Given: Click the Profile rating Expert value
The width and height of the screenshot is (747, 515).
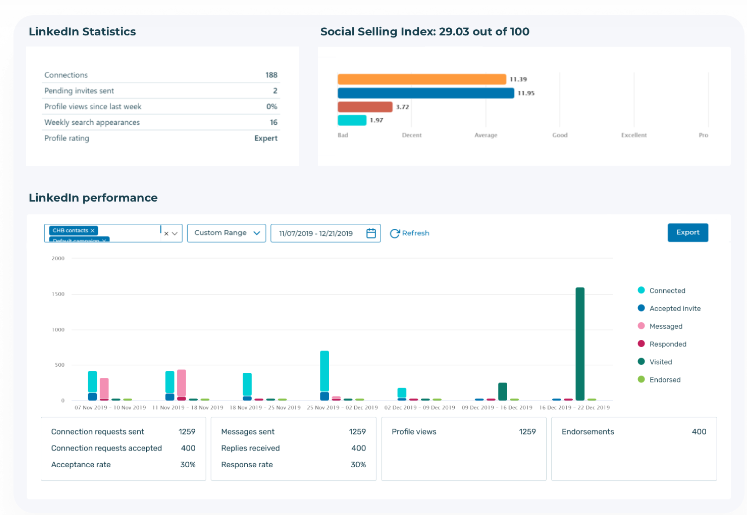Looking at the screenshot, I should pyautogui.click(x=266, y=138).
